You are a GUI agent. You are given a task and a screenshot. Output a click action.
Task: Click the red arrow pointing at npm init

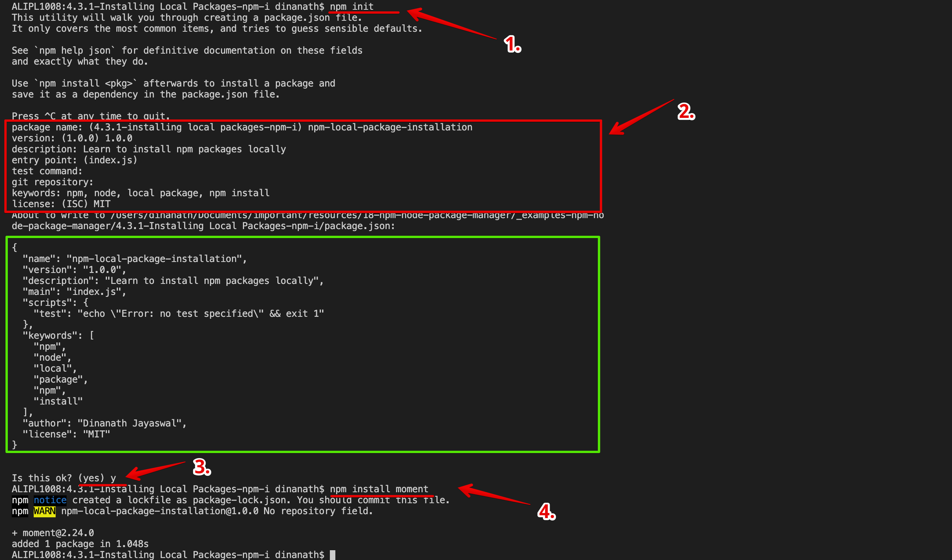coord(451,24)
